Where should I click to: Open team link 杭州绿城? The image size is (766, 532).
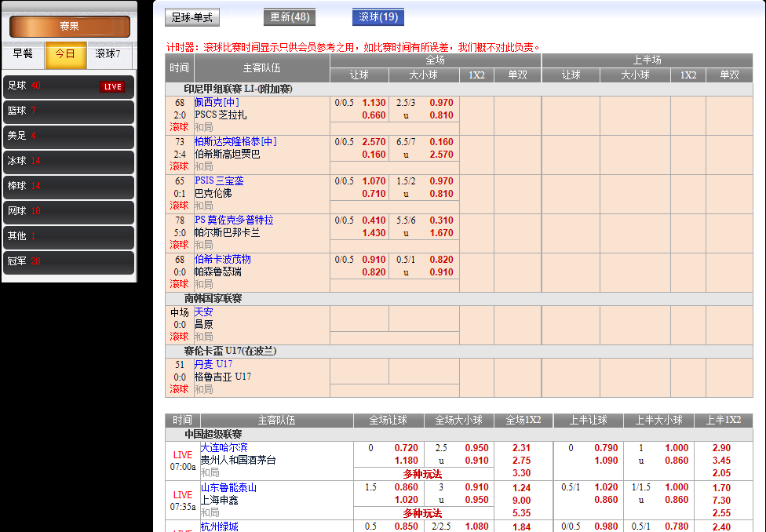219,527
